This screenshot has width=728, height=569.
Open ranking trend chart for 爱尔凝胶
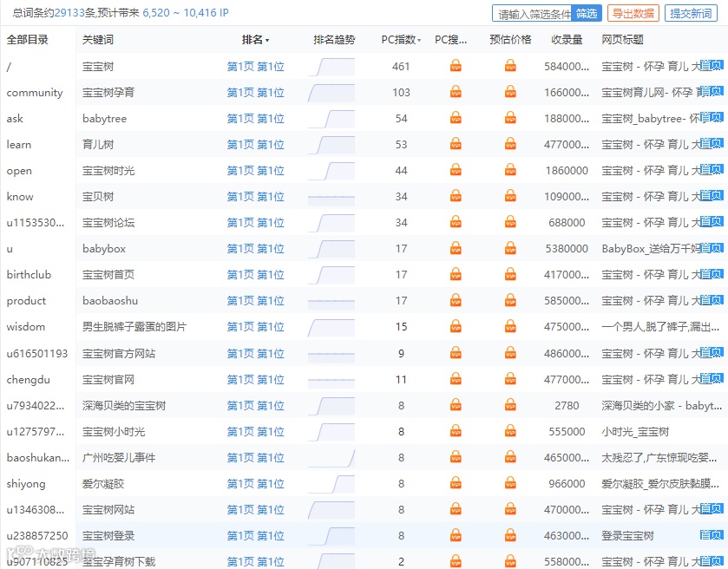[x=331, y=484]
